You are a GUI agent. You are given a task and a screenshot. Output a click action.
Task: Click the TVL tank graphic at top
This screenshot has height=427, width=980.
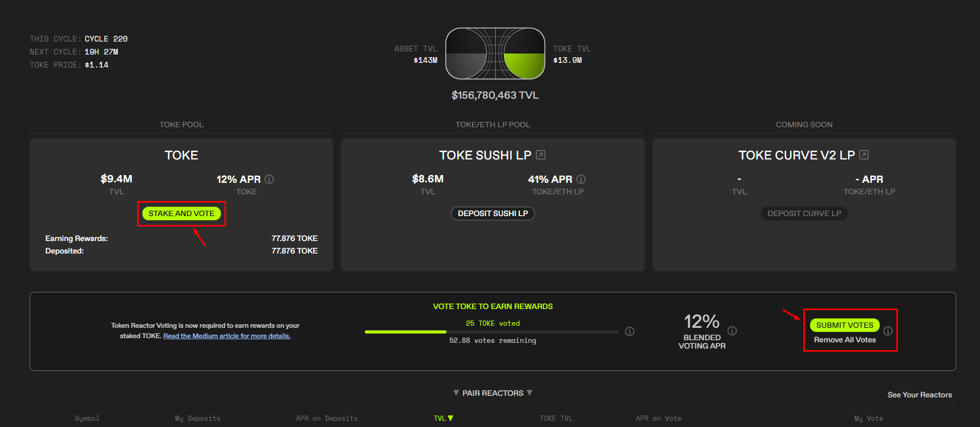[495, 54]
